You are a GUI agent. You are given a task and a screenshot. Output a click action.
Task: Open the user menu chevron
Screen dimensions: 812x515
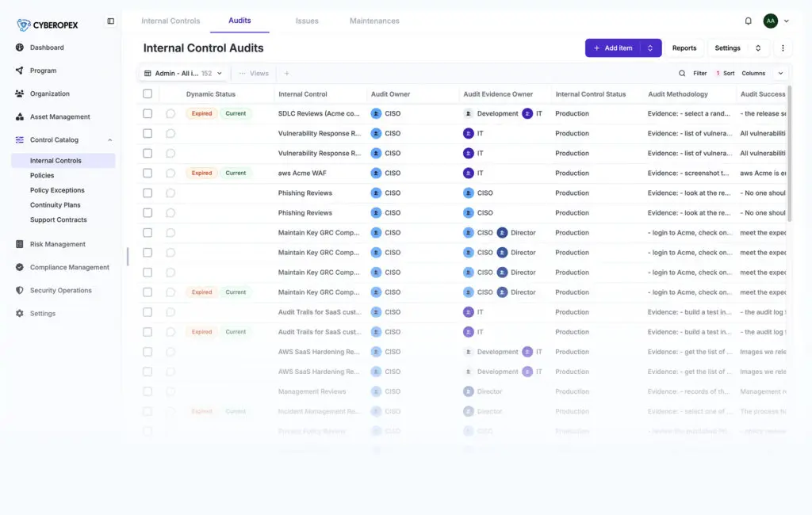pos(786,21)
